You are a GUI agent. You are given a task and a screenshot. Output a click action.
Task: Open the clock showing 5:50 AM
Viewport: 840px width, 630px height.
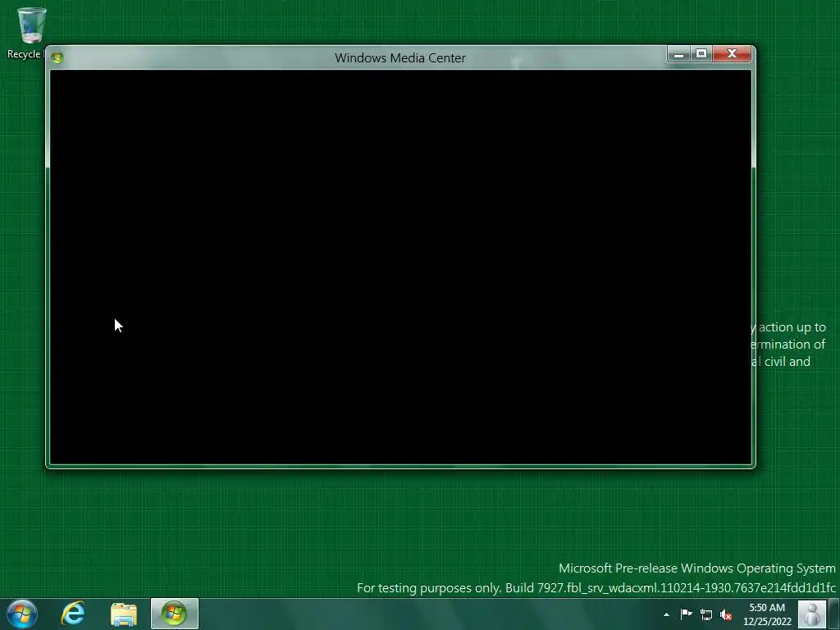(767, 614)
